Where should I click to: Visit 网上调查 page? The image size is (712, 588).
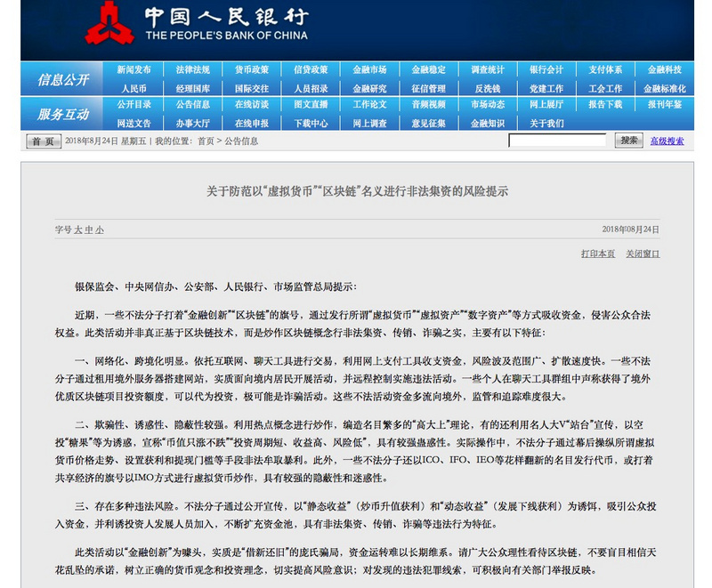[x=369, y=124]
